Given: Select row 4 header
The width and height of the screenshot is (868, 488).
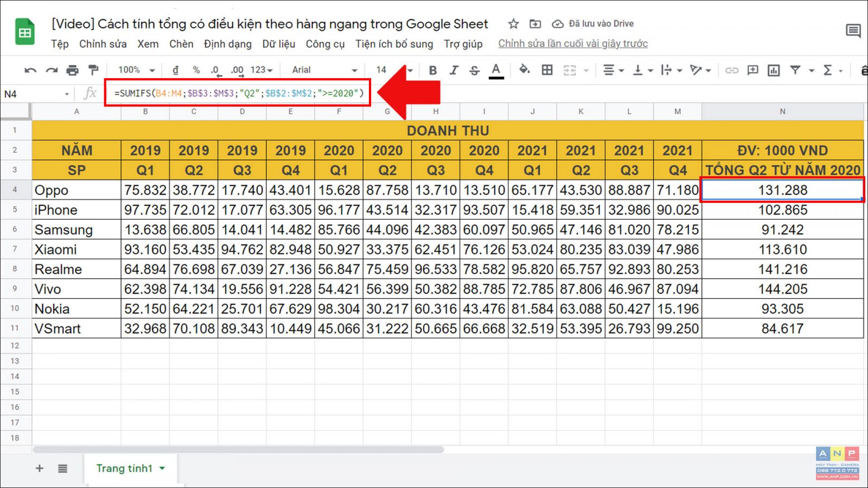Looking at the screenshot, I should point(15,190).
